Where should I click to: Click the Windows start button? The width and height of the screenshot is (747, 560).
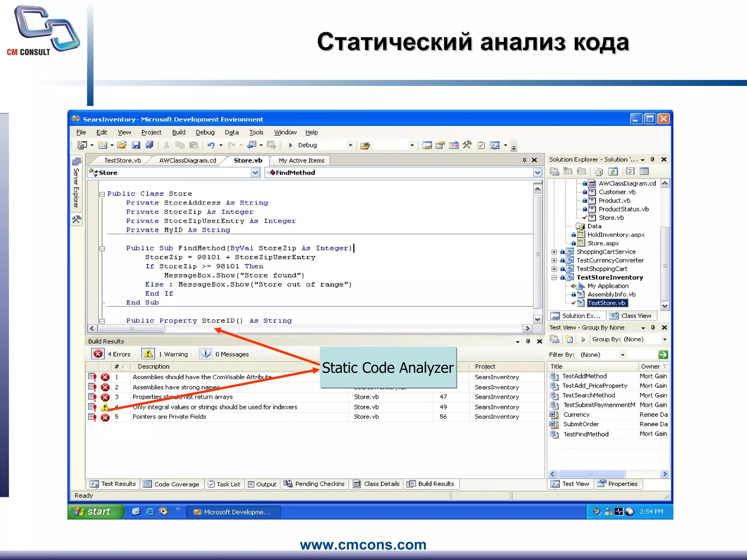click(x=95, y=512)
